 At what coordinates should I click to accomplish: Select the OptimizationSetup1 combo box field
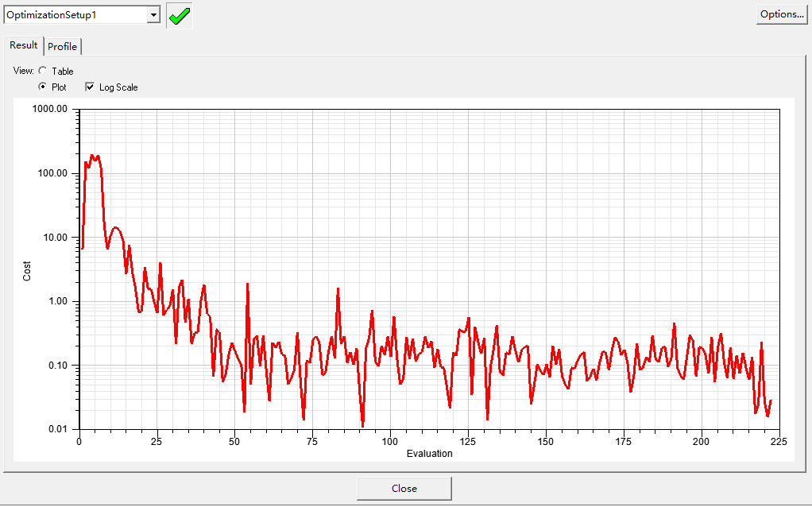82,15
